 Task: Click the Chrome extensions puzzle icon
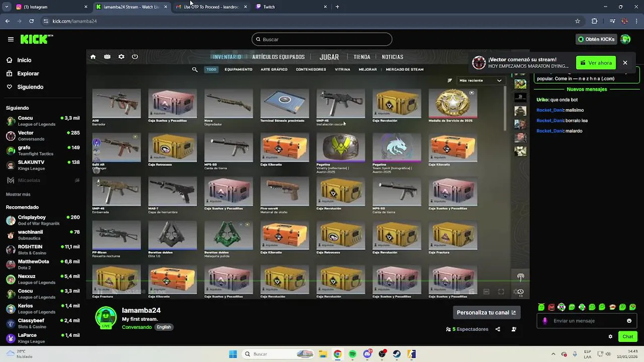click(x=594, y=21)
